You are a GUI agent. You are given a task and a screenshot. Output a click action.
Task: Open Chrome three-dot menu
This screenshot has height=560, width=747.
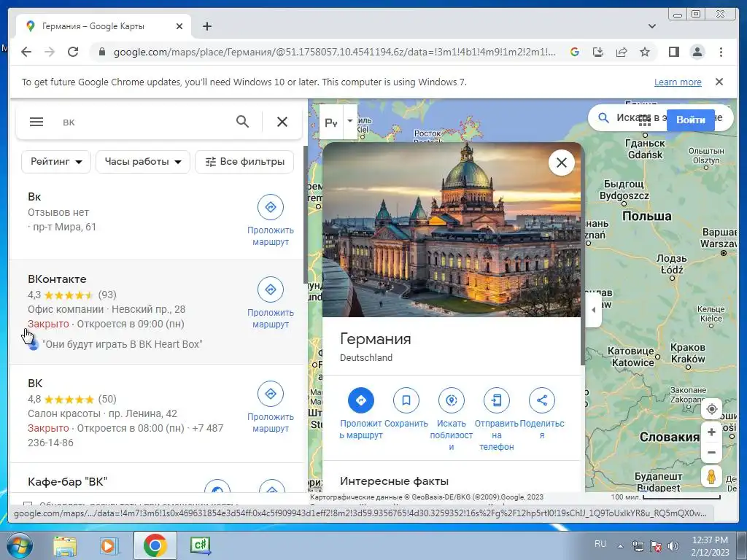click(x=721, y=52)
